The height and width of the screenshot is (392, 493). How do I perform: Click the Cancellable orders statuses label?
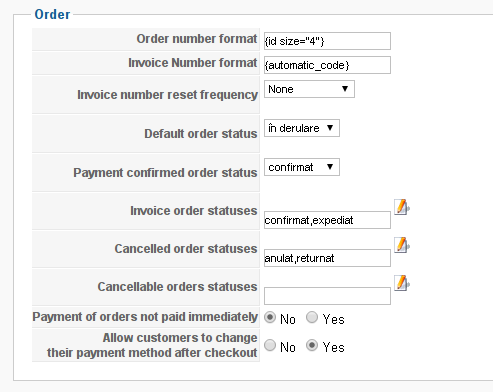177,287
